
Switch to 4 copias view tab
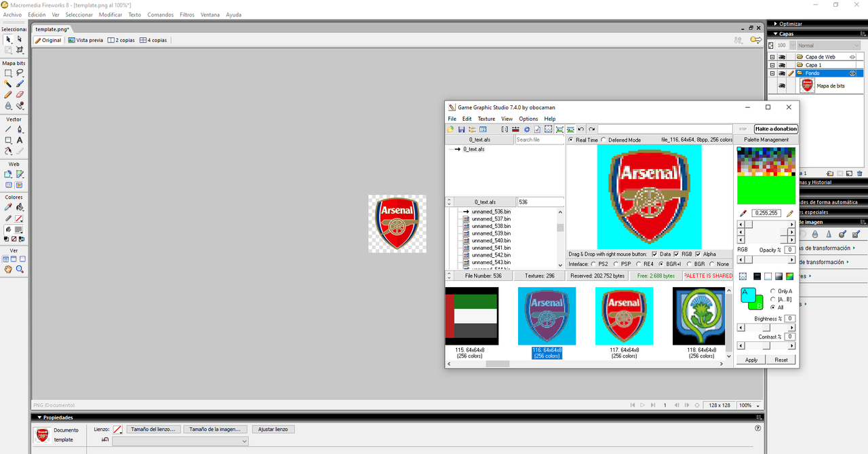153,40
